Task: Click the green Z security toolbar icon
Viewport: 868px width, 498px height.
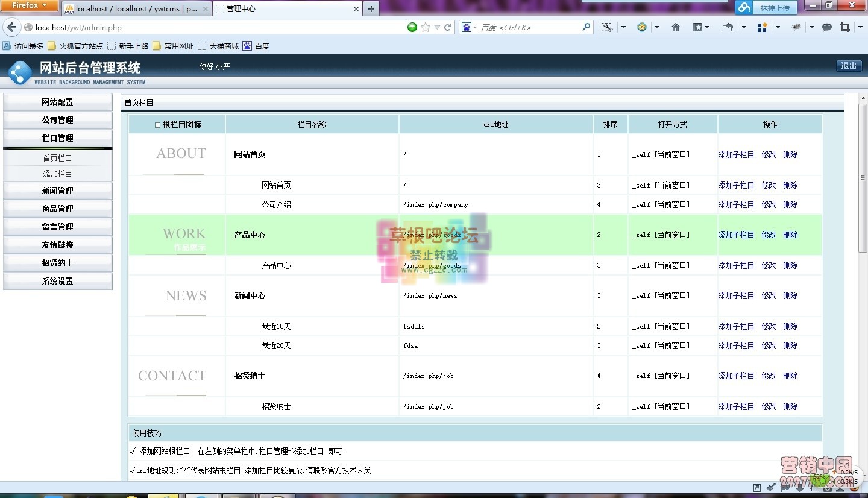Action: click(x=641, y=27)
